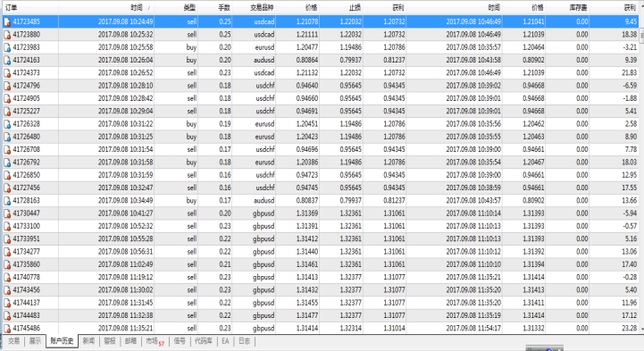Select the order icon for 41734277
This screenshot has height=351, width=644.
7,251
